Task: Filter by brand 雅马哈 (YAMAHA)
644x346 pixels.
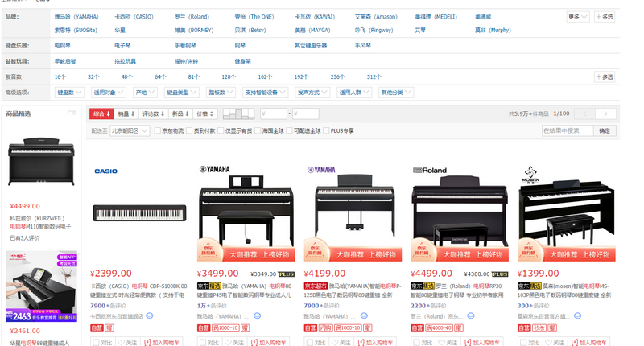Action: tap(76, 17)
